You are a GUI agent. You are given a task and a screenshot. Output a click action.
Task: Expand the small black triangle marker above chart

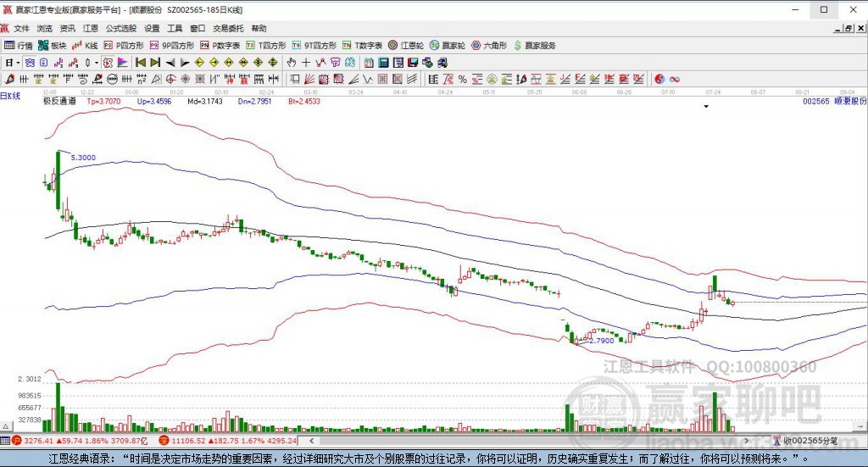coord(706,106)
